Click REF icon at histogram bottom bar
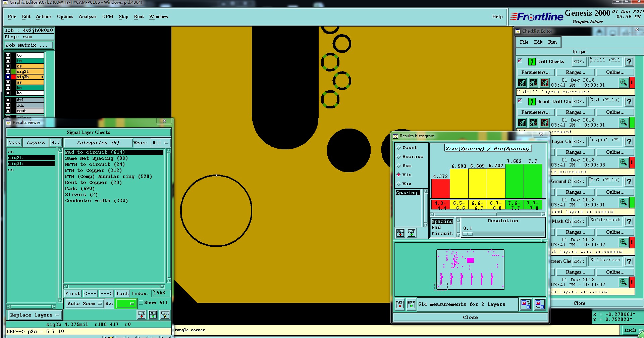The image size is (644, 338). [x=411, y=304]
